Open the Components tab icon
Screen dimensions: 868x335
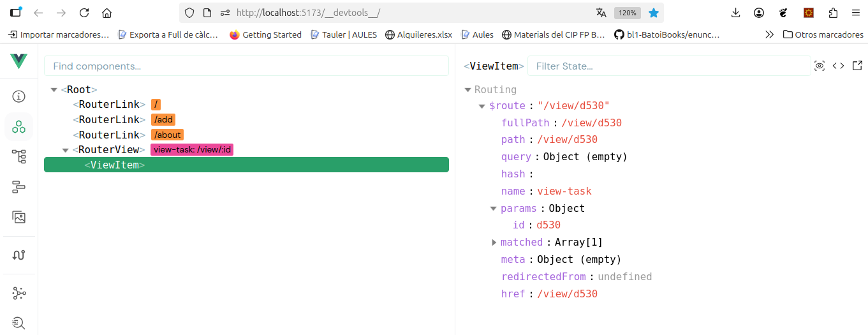18,127
